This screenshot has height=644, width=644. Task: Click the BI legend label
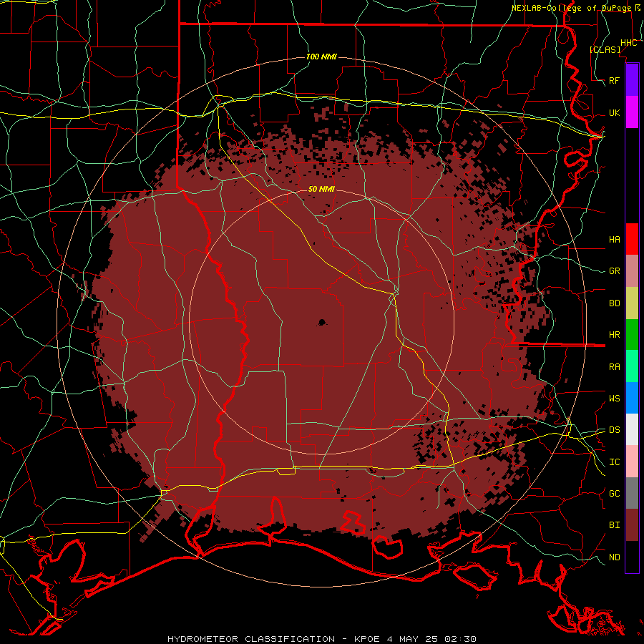coord(615,525)
